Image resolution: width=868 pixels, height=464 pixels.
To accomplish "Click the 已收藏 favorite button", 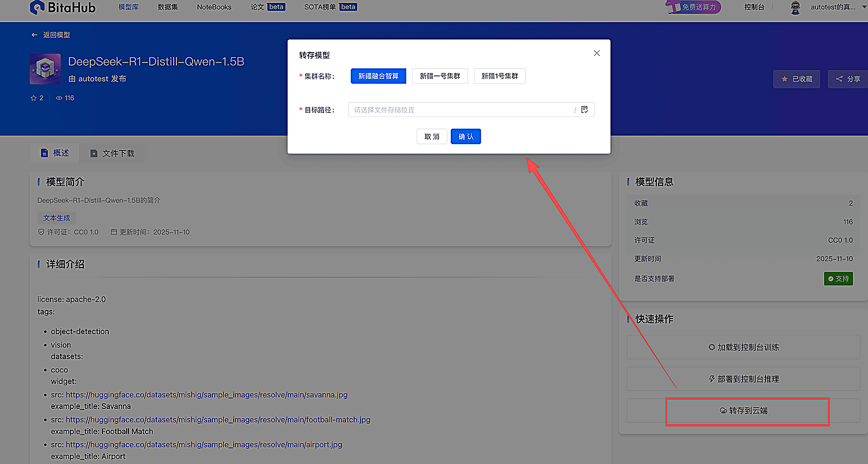I will (797, 79).
